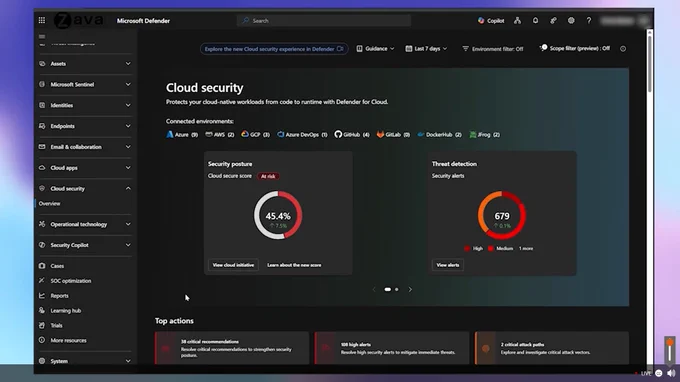This screenshot has width=680, height=382.
Task: Toggle the volume speaker icon in video bar
Action: [671, 373]
